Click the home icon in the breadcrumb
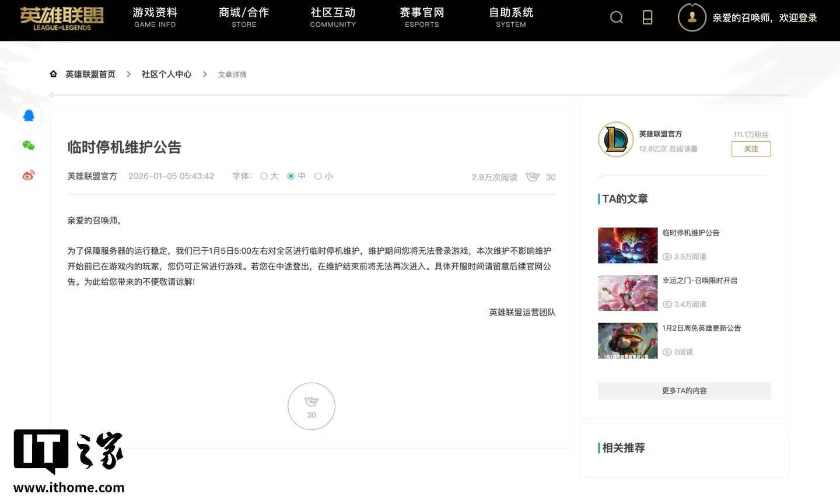840x504 pixels. (x=53, y=73)
